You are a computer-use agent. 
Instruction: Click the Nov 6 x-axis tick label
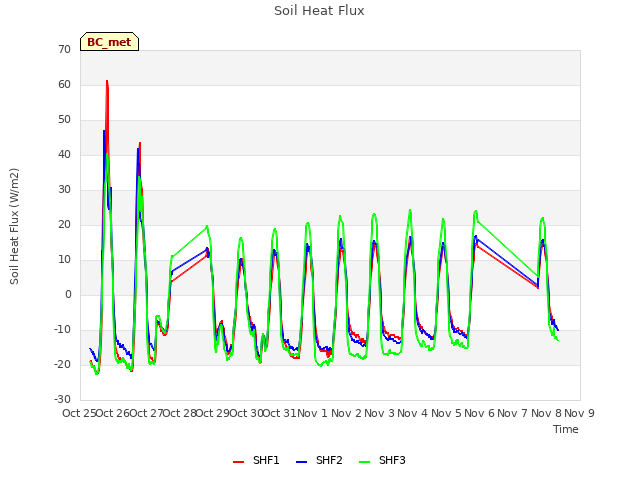click(479, 413)
